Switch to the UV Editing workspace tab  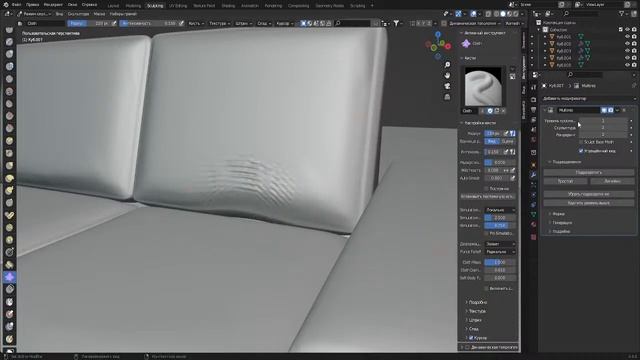click(x=178, y=6)
